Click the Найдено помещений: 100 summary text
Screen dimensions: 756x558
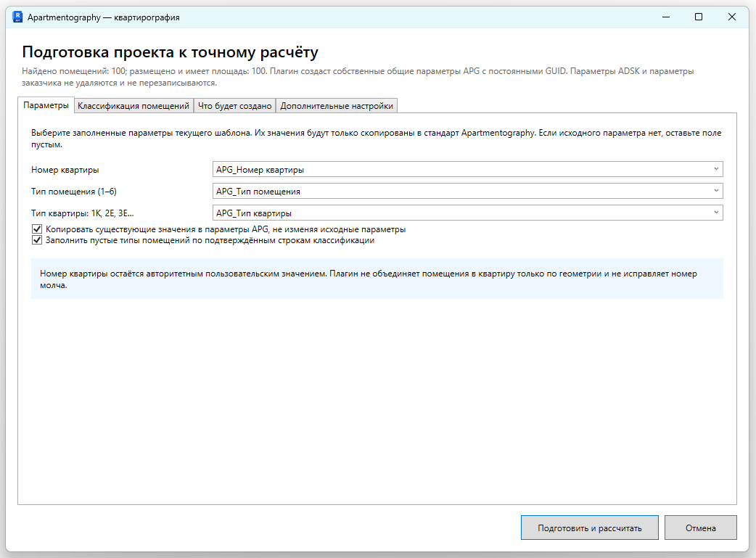358,77
